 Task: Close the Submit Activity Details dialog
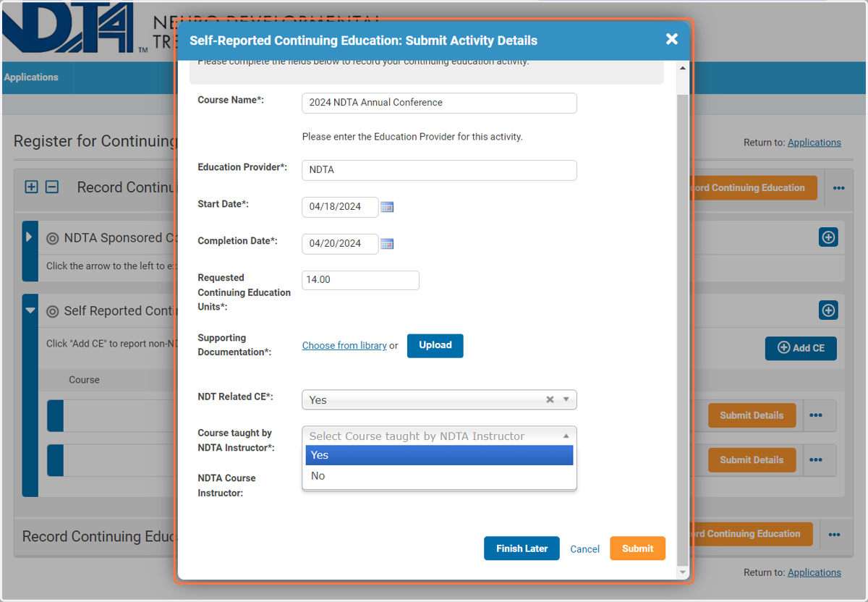pyautogui.click(x=672, y=39)
